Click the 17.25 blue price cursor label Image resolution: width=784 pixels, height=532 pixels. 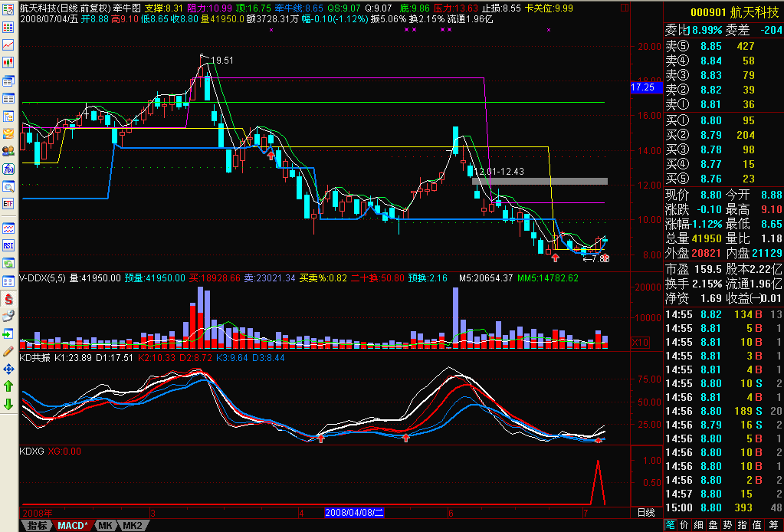click(646, 87)
